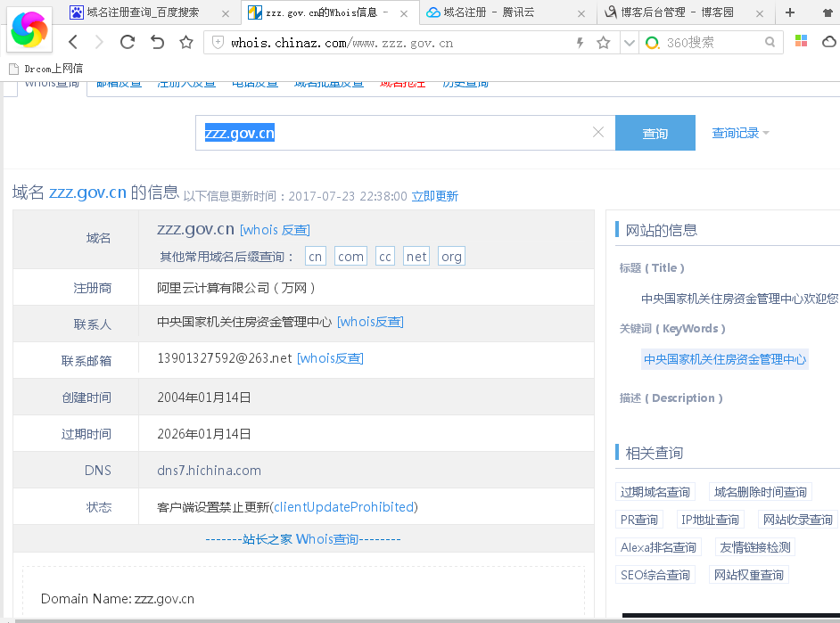Screen dimensions: 840x623
Task: Open 过期域名查询 link
Action: (x=655, y=492)
